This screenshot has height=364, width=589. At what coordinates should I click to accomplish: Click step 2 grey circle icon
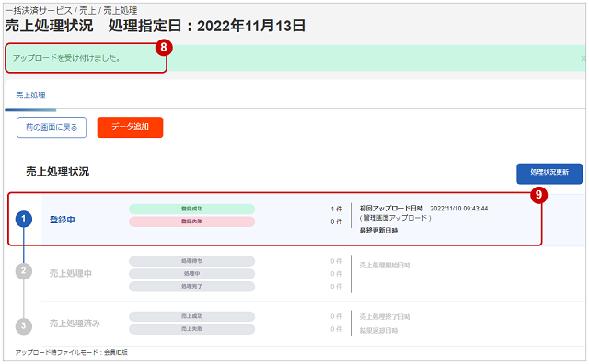pos(24,270)
